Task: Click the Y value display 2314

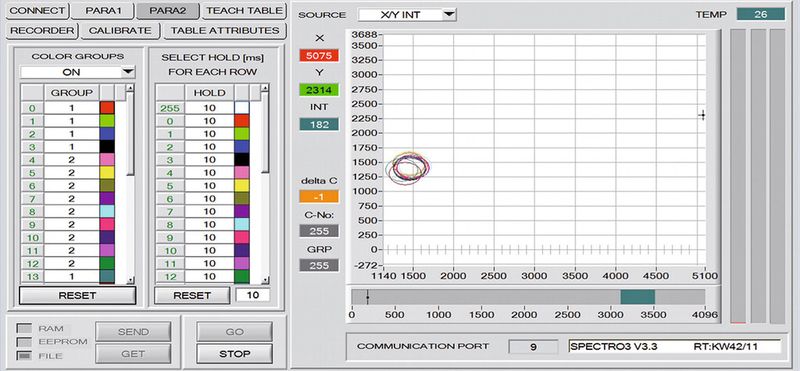Action: [x=319, y=90]
